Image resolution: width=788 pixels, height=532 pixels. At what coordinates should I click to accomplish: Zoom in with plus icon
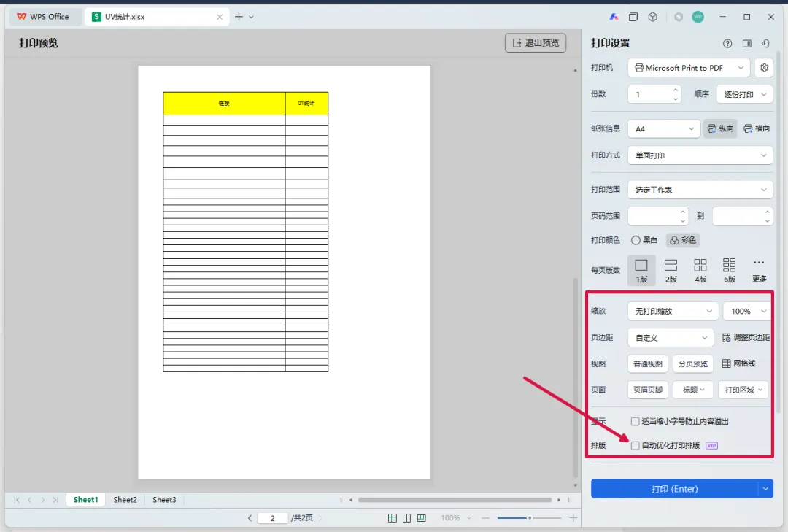573,518
